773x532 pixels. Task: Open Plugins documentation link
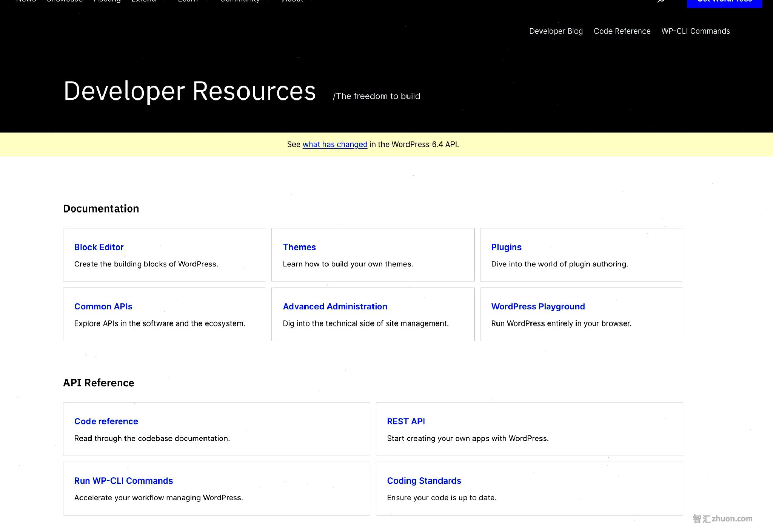click(506, 247)
